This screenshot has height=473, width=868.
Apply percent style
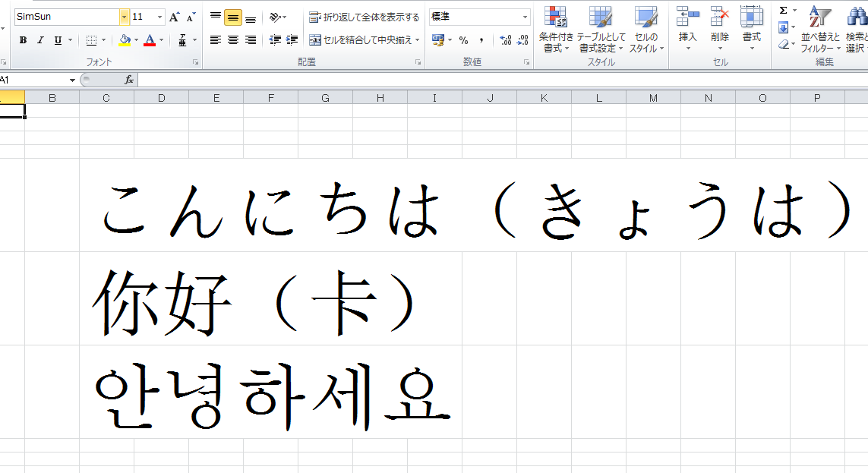(x=463, y=39)
